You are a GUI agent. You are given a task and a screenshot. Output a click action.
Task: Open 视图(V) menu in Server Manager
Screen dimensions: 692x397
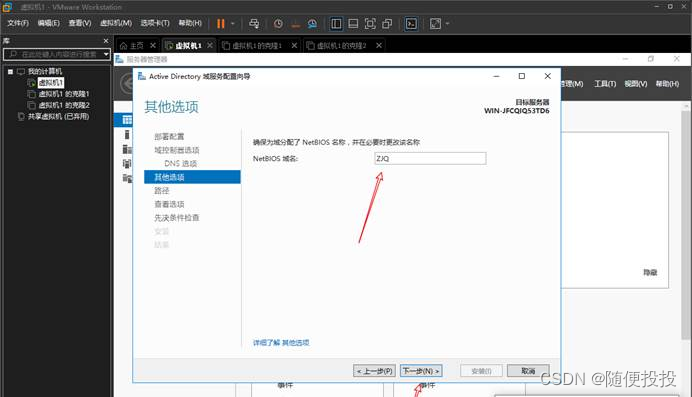click(636, 84)
